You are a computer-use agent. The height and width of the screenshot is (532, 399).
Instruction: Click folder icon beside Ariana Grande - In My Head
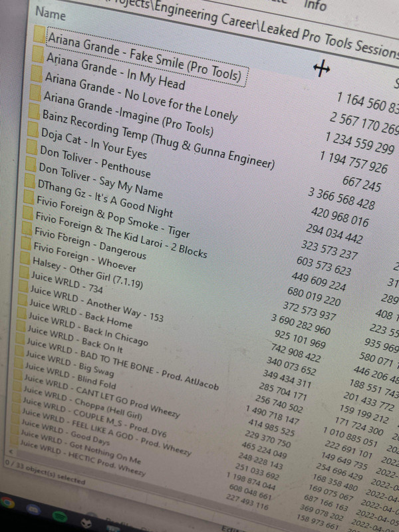coord(38,55)
